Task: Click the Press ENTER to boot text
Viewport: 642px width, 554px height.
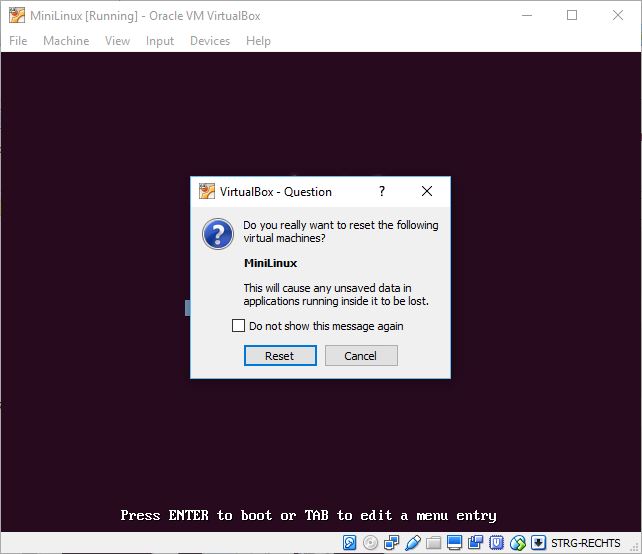Action: click(x=308, y=515)
